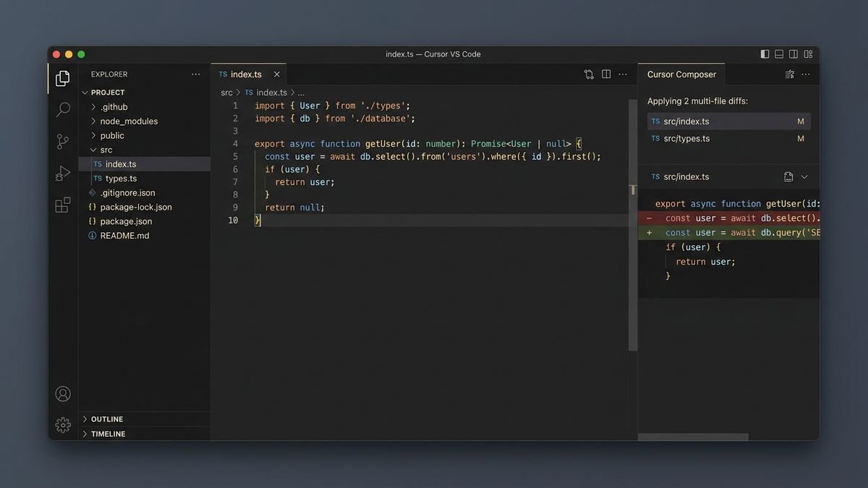Open Source Control view in activity bar
This screenshot has height=488, width=868.
(x=63, y=142)
